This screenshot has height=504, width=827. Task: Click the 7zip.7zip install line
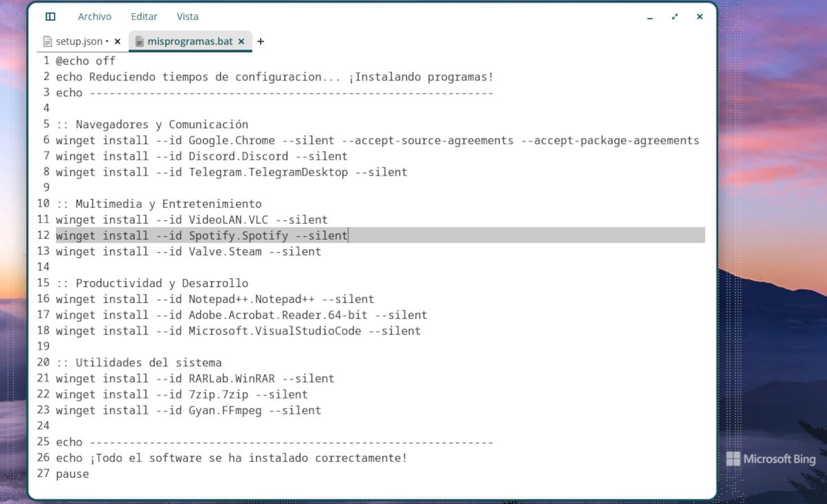[x=182, y=395]
